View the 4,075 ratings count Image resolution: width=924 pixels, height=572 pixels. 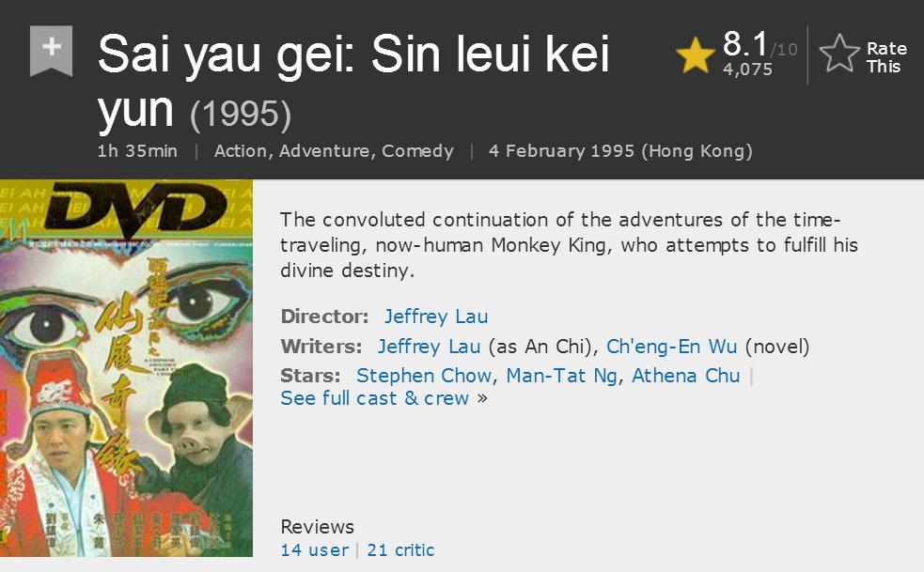747,70
